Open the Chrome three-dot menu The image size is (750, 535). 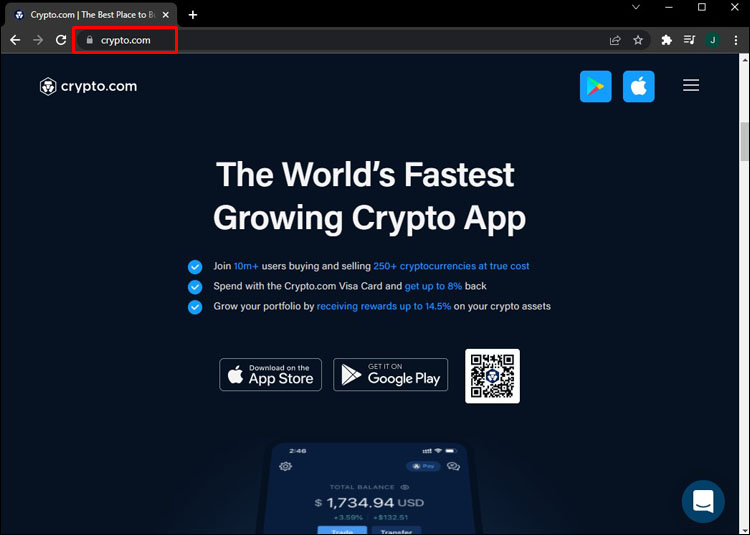point(736,40)
